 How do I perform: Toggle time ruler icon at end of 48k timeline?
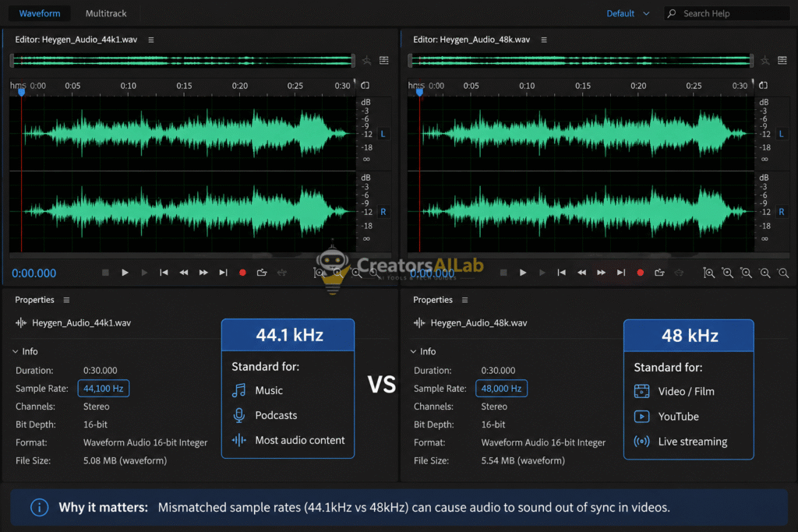coord(763,85)
